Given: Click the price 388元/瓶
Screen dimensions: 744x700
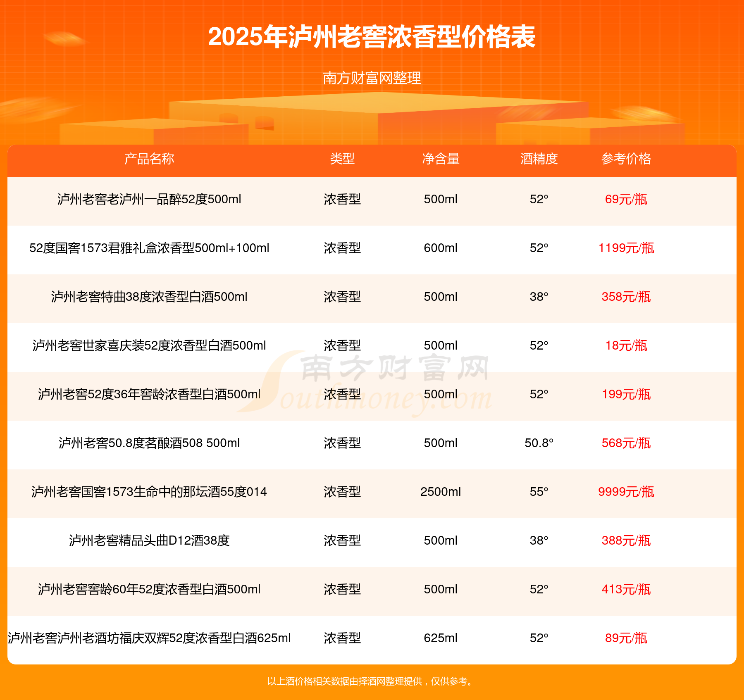Looking at the screenshot, I should point(626,540).
